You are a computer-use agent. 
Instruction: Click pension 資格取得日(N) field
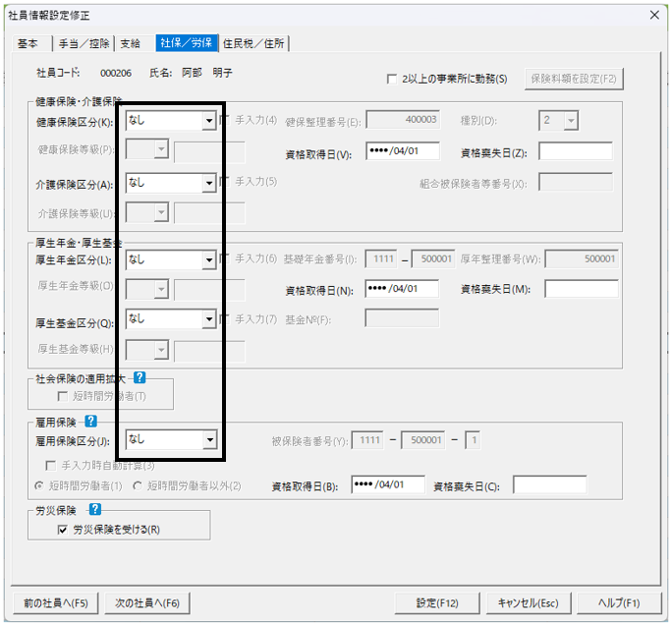point(402,289)
